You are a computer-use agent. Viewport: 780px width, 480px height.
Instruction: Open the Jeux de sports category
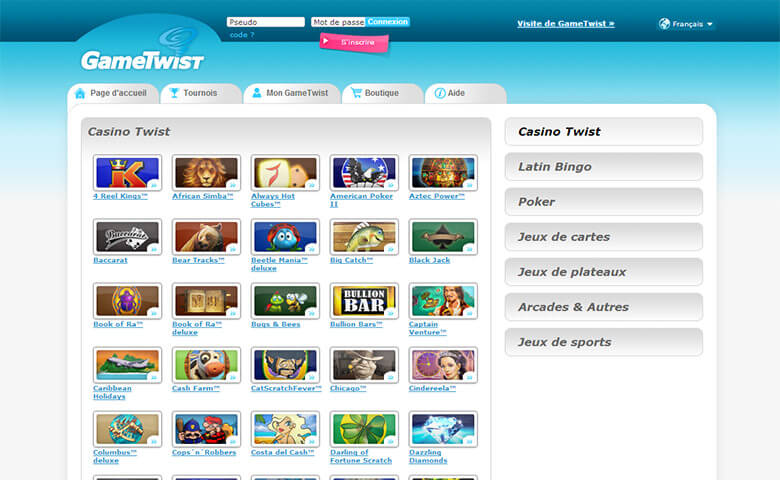604,342
